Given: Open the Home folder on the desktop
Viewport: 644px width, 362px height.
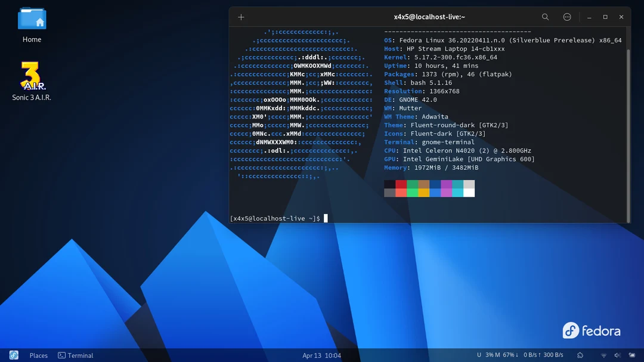Looking at the screenshot, I should point(32,19).
